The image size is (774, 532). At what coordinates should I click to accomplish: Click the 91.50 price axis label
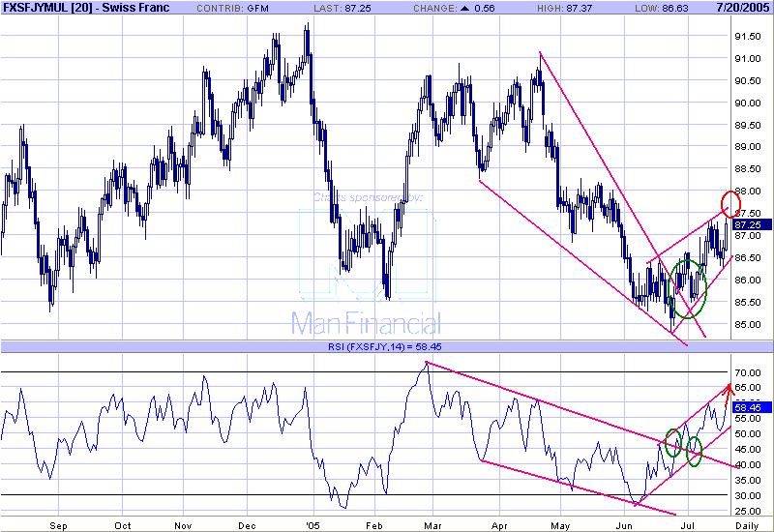[x=747, y=37]
